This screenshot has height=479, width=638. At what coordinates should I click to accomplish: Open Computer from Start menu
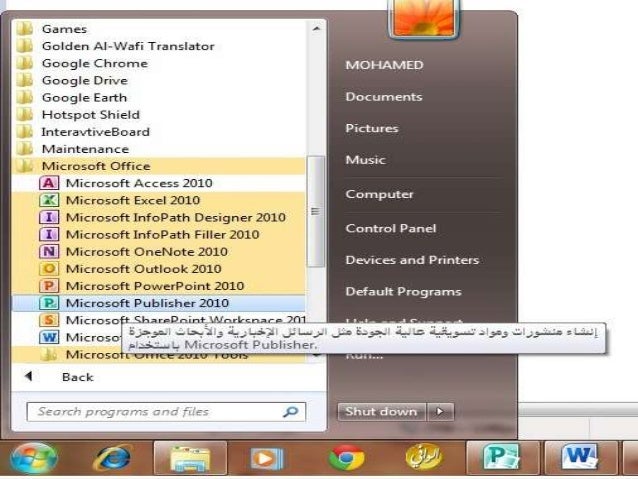click(379, 195)
